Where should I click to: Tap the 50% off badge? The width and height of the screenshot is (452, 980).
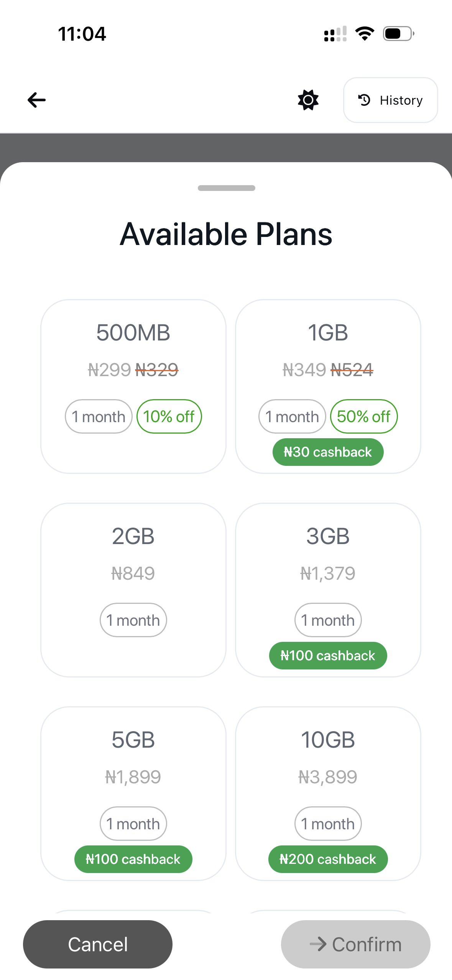click(363, 416)
